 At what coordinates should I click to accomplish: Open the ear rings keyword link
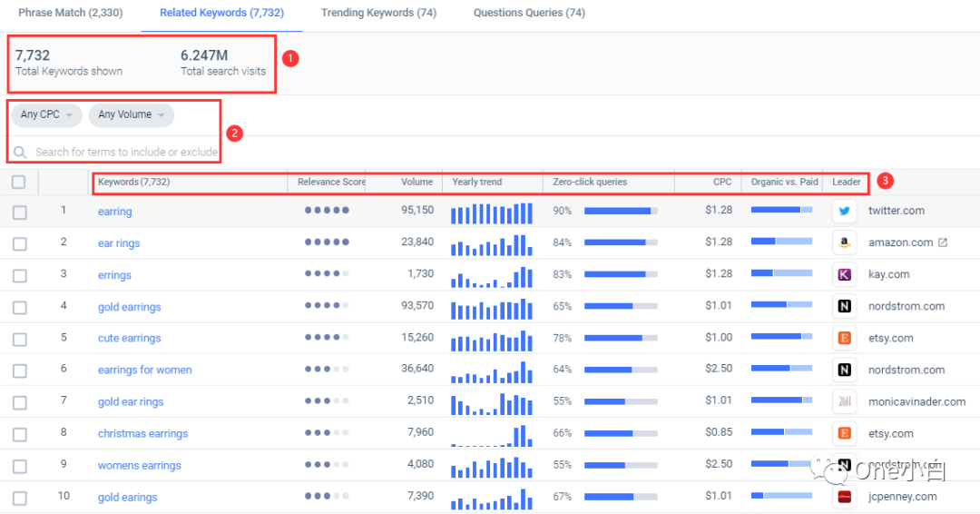pyautogui.click(x=119, y=243)
